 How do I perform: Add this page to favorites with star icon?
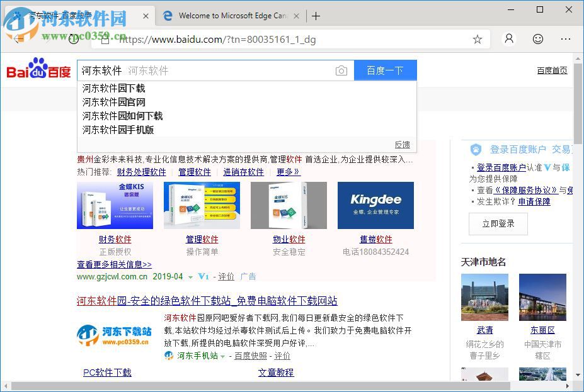tap(477, 39)
